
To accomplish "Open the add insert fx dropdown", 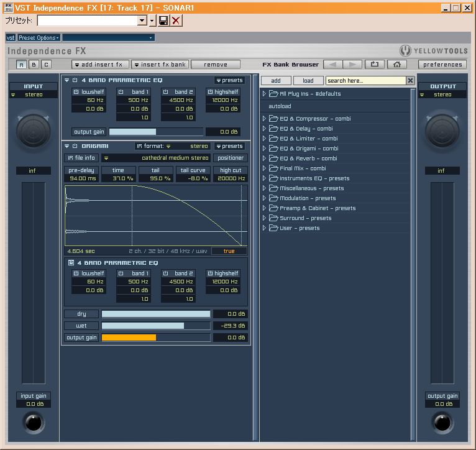I will pyautogui.click(x=100, y=65).
